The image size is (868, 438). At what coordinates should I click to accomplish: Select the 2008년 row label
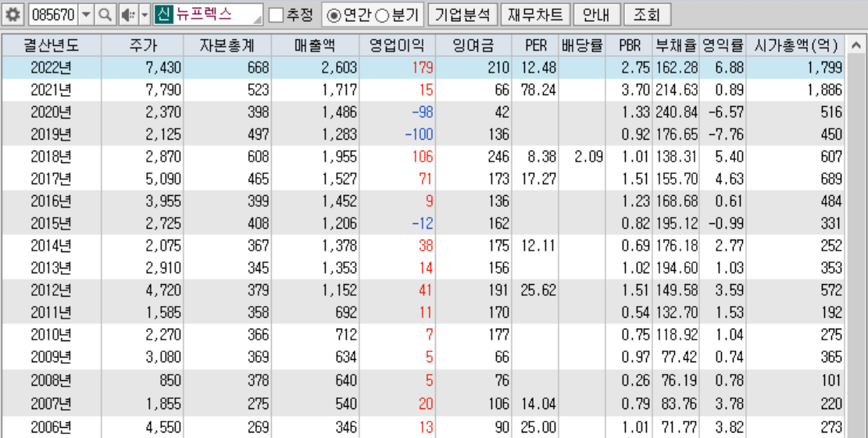tap(51, 382)
